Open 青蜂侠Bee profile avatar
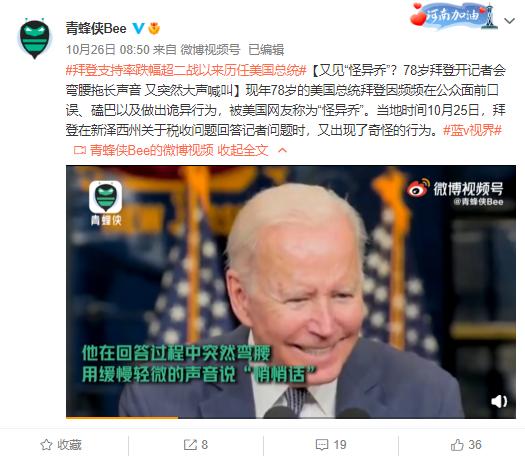Viewport: 525px width, 462px height. click(34, 39)
